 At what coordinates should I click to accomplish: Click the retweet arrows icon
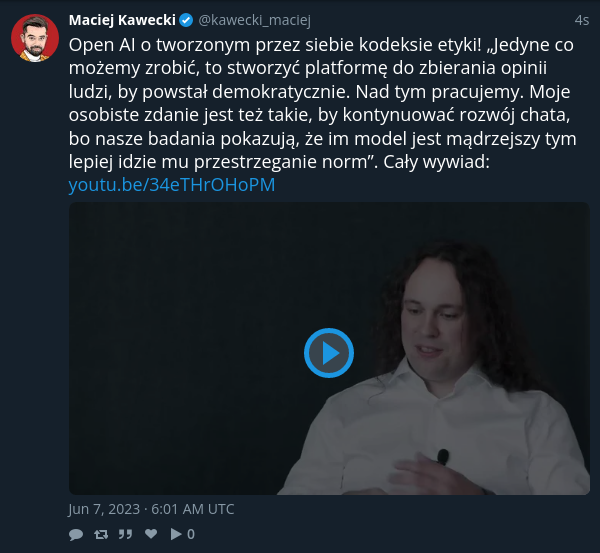point(101,534)
